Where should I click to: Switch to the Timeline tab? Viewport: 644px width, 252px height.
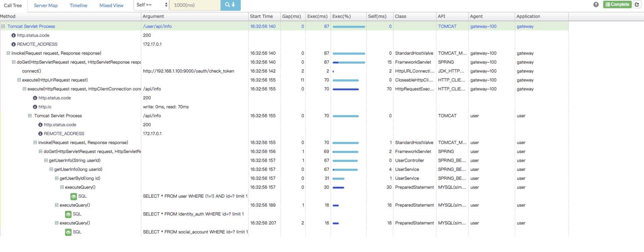(x=78, y=5)
